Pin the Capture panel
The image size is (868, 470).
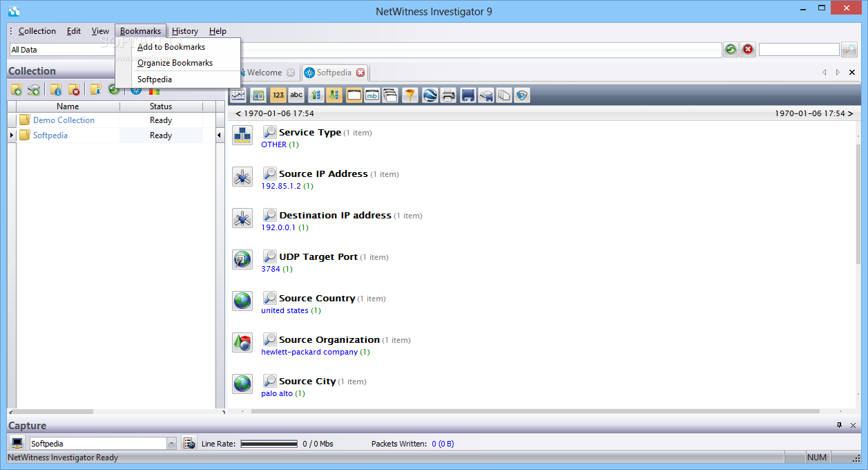(x=840, y=425)
